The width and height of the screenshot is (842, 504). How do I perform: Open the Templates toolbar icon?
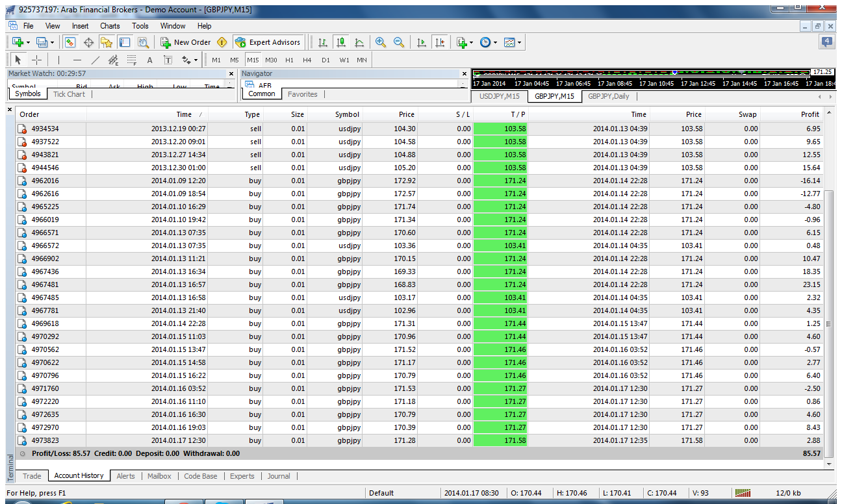[509, 42]
